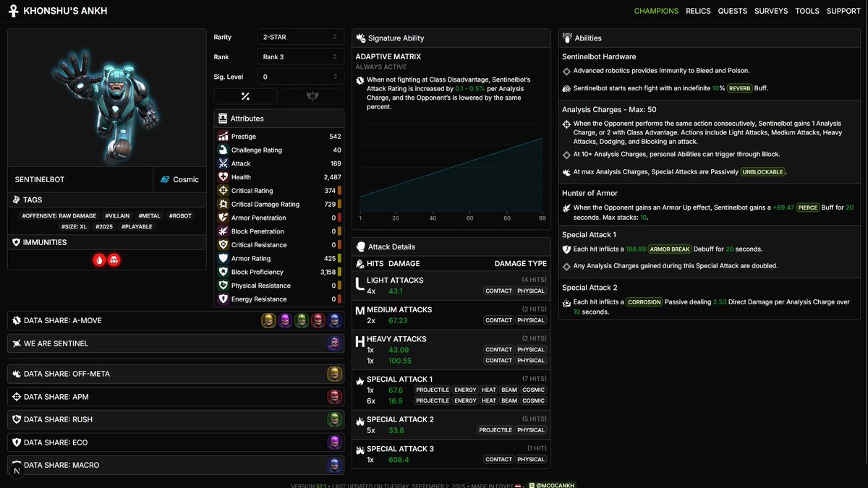Click the #SIZE: XL tag
This screenshot has height=488, width=868.
75,226
